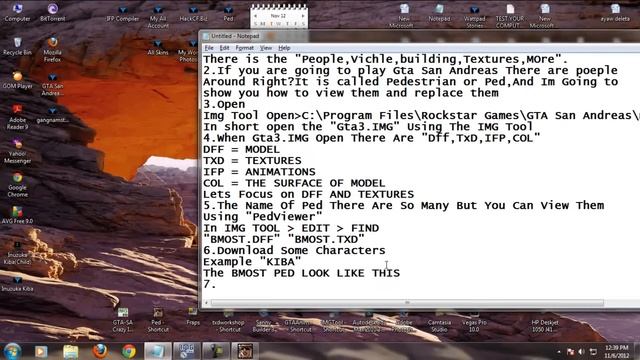Click the "COL = THE SURFACE OF MODEL" line
Viewport: 640px width, 360px height.
[294, 183]
